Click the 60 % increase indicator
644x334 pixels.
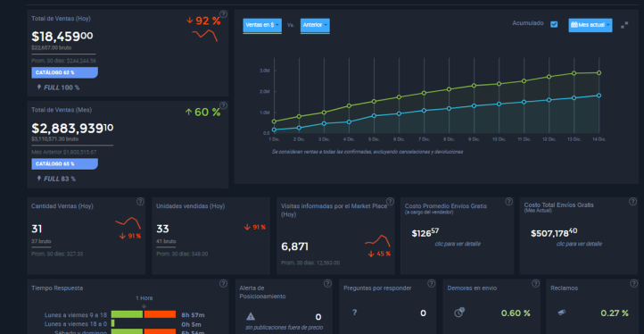pos(202,112)
